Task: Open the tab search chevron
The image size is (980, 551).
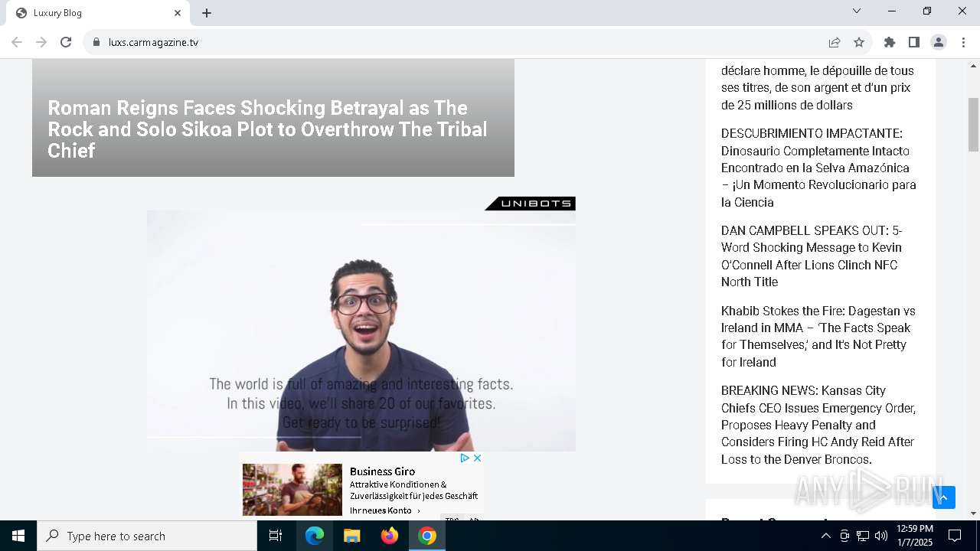Action: coord(857,11)
